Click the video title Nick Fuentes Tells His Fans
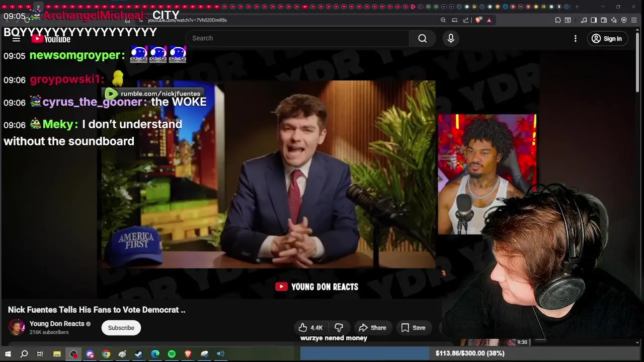This screenshot has height=362, width=644. pyautogui.click(x=97, y=310)
